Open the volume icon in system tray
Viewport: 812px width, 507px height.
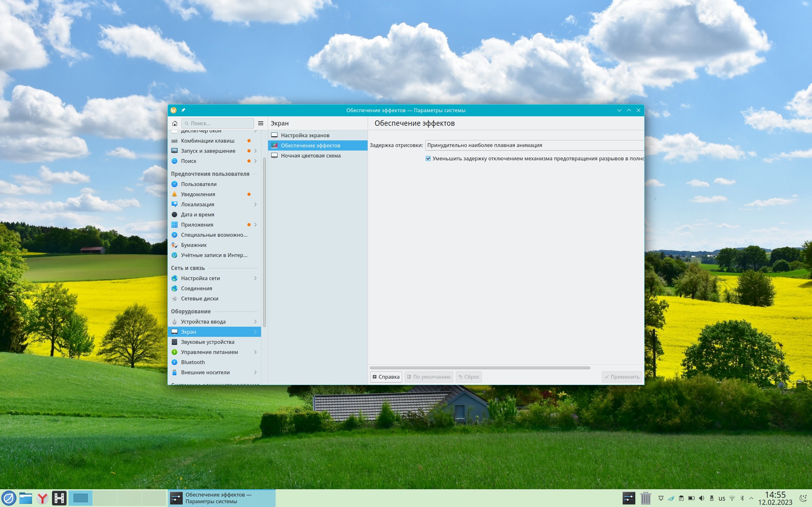(x=701, y=498)
